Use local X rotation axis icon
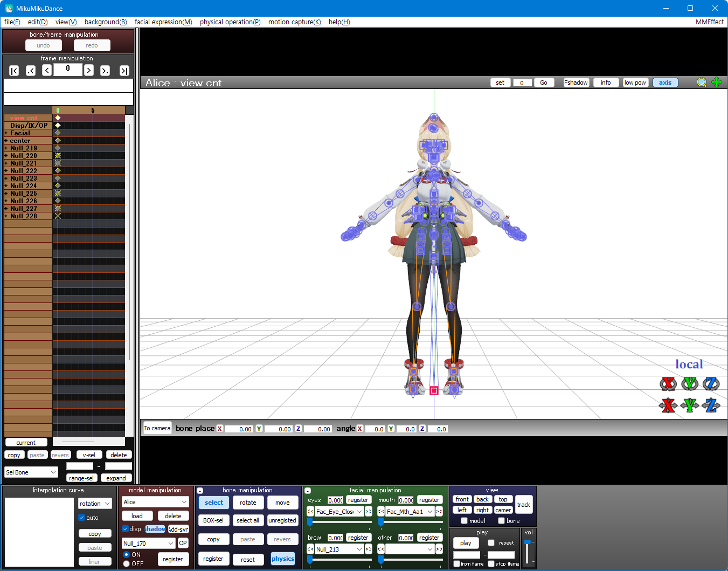The height and width of the screenshot is (571, 728). [x=668, y=383]
